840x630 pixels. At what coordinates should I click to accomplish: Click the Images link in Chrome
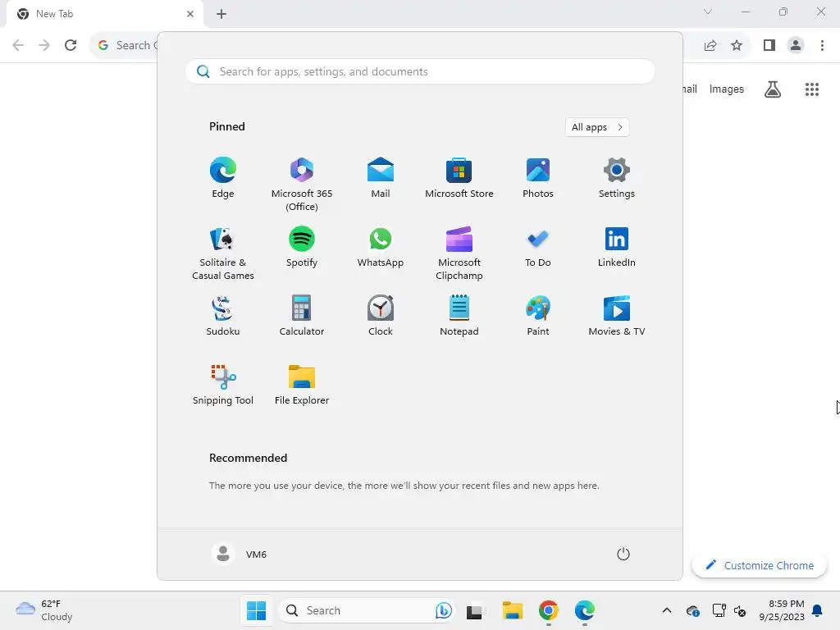coord(727,89)
